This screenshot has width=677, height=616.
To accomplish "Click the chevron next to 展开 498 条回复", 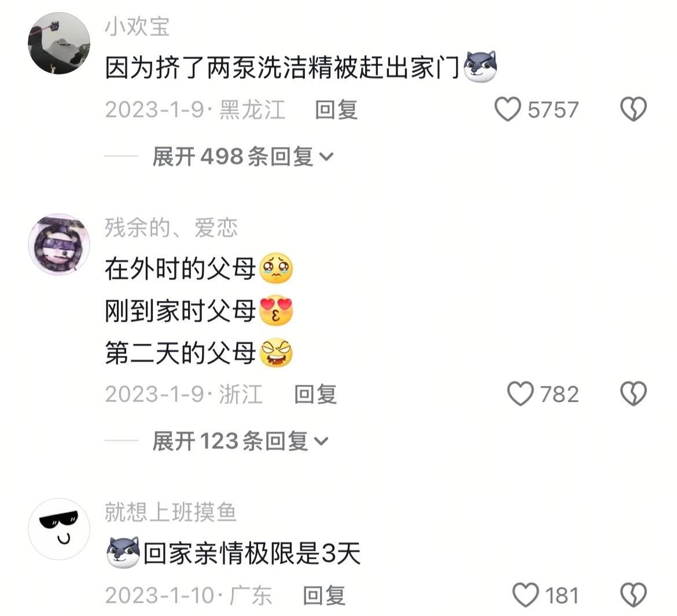I will click(326, 157).
